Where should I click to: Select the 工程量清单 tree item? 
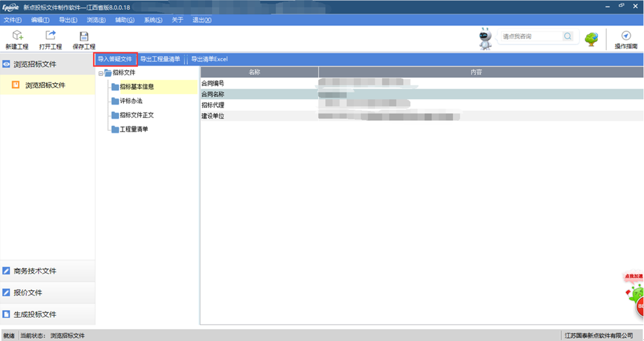(x=134, y=129)
